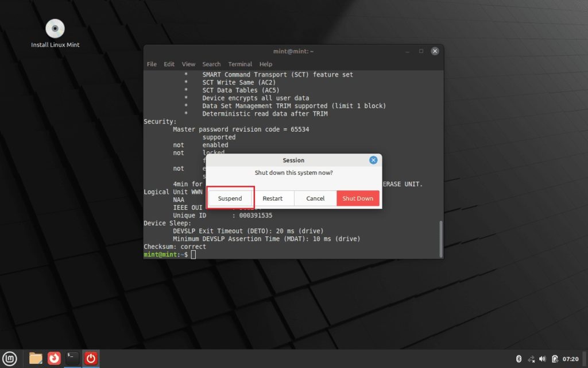
Task: Click the terminal's vertical scrollbar handle
Action: (x=440, y=239)
